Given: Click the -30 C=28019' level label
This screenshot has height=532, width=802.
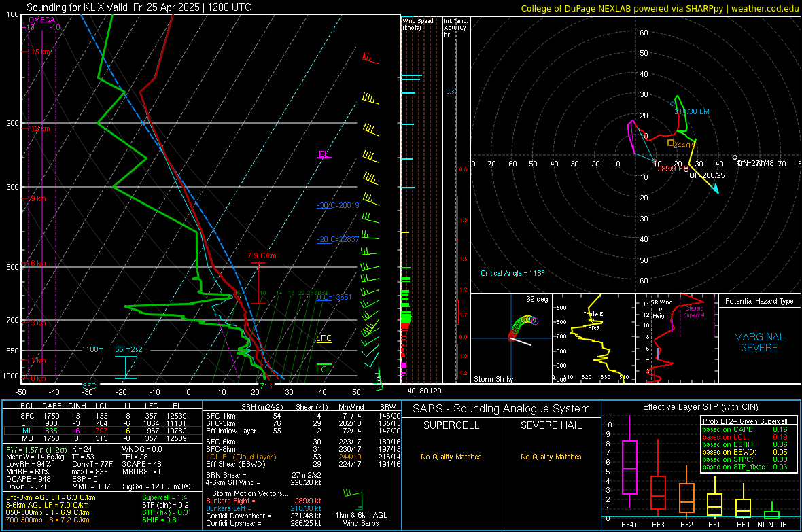Looking at the screenshot, I should (338, 205).
